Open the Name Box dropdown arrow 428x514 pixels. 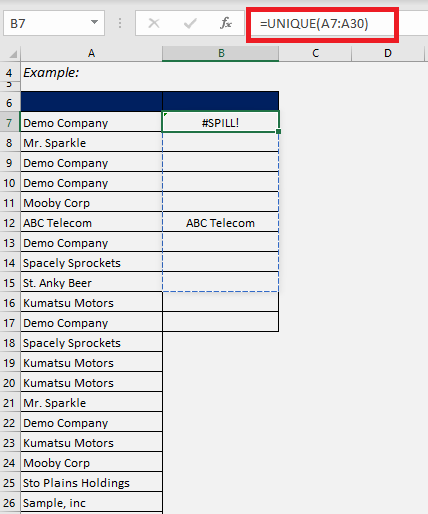pyautogui.click(x=94, y=22)
